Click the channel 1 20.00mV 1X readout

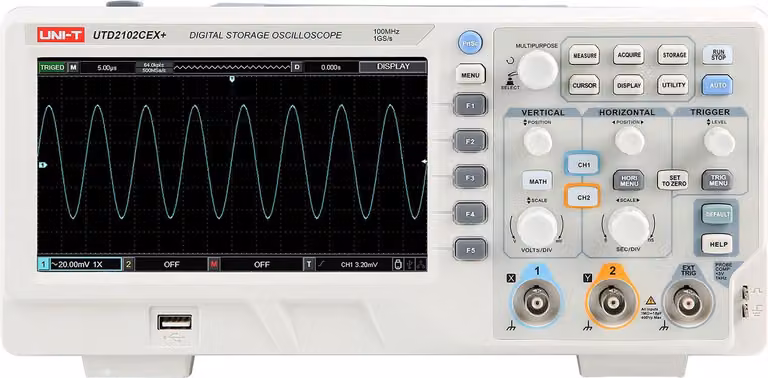coord(85,264)
